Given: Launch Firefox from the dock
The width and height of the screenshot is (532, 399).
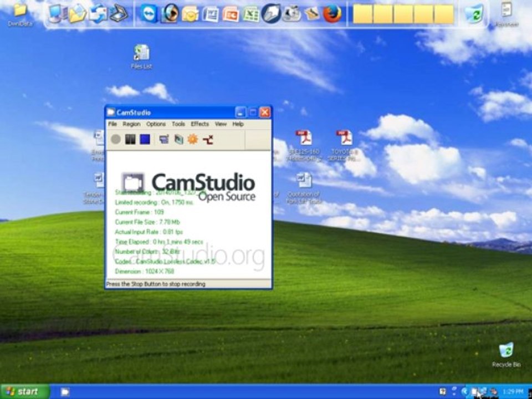Looking at the screenshot, I should (x=332, y=14).
